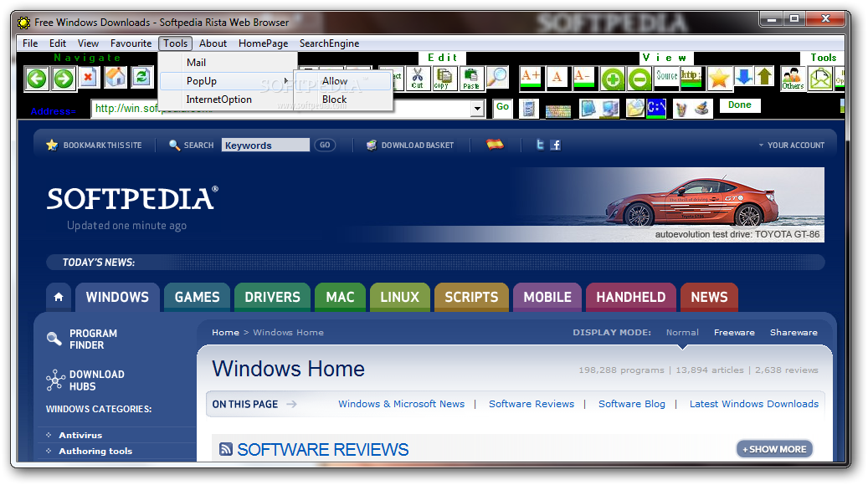Open the HomePage menu
The image size is (868, 485).
pyautogui.click(x=264, y=43)
